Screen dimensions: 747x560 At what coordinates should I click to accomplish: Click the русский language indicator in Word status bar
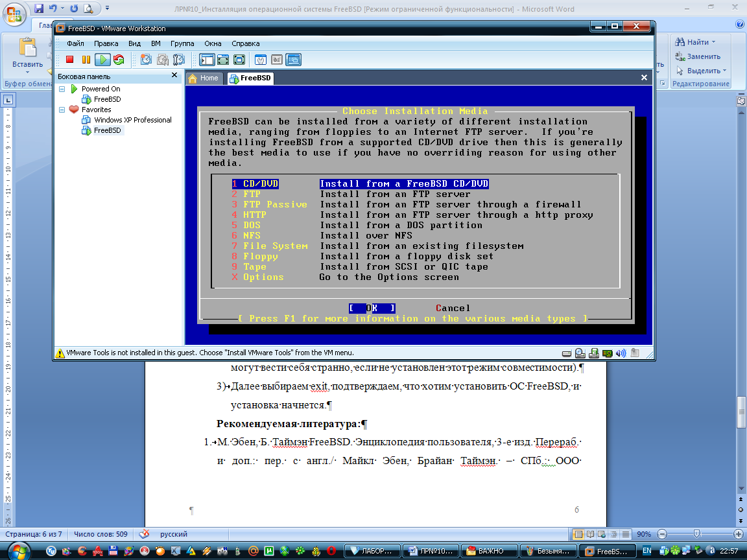[173, 534]
